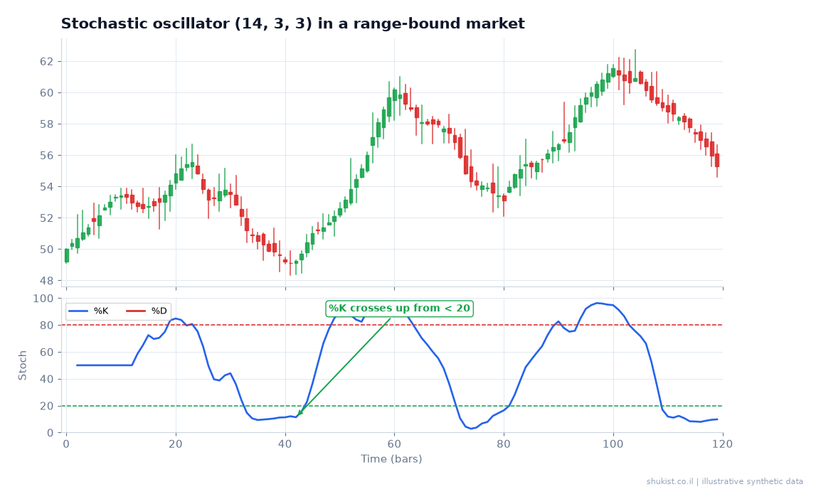Click the "%K" legend label text
Image resolution: width=821 pixels, height=504 pixels.
pos(101,311)
